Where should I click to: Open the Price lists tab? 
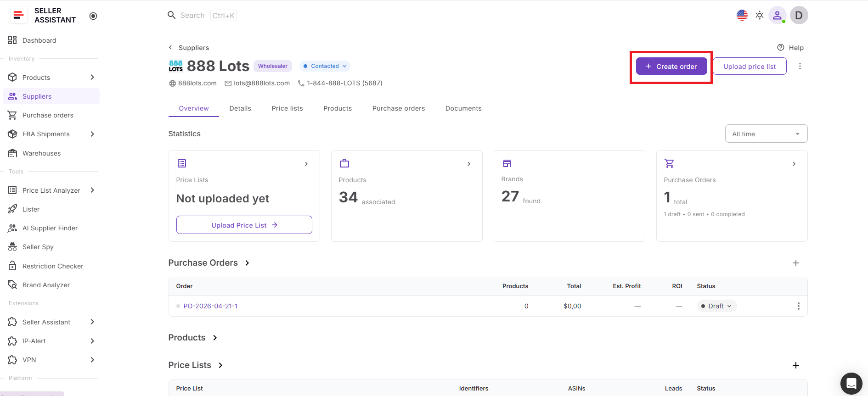pyautogui.click(x=287, y=108)
